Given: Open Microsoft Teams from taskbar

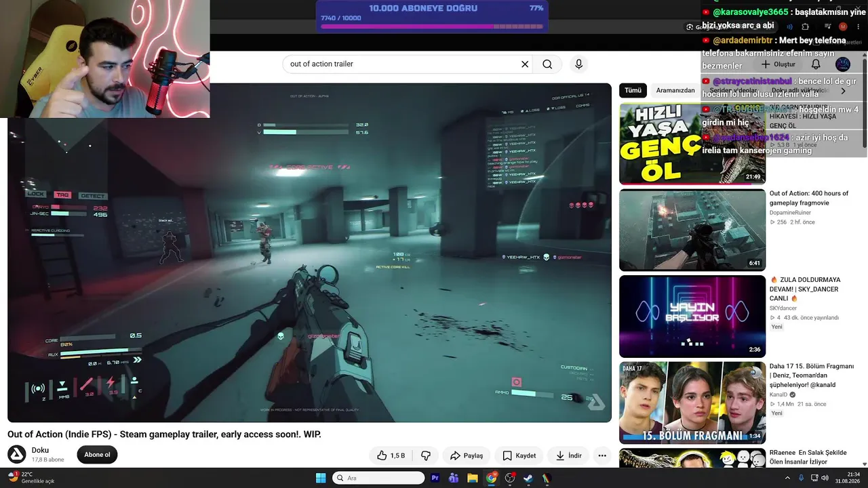Looking at the screenshot, I should tap(454, 478).
